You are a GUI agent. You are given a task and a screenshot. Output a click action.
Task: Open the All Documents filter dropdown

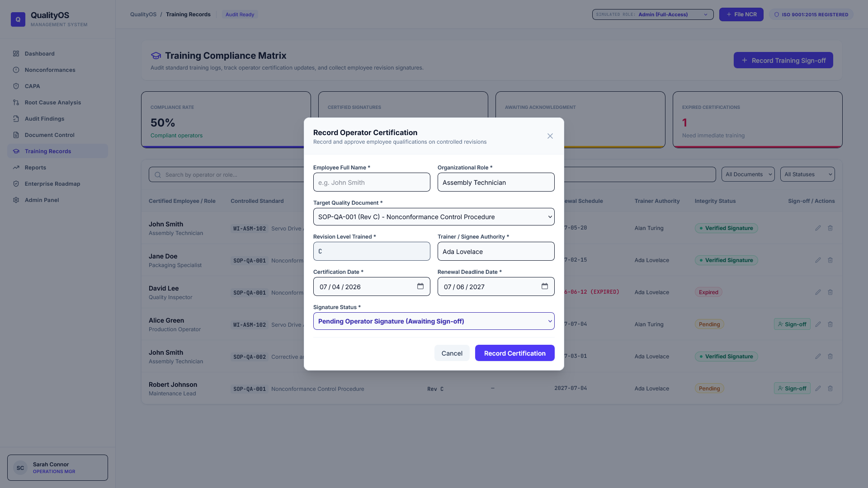pos(748,174)
